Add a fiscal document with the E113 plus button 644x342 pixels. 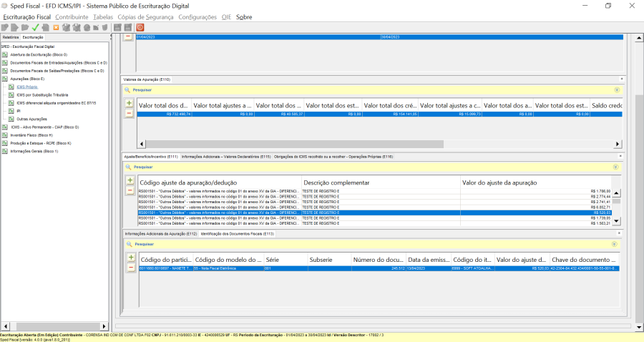point(131,258)
